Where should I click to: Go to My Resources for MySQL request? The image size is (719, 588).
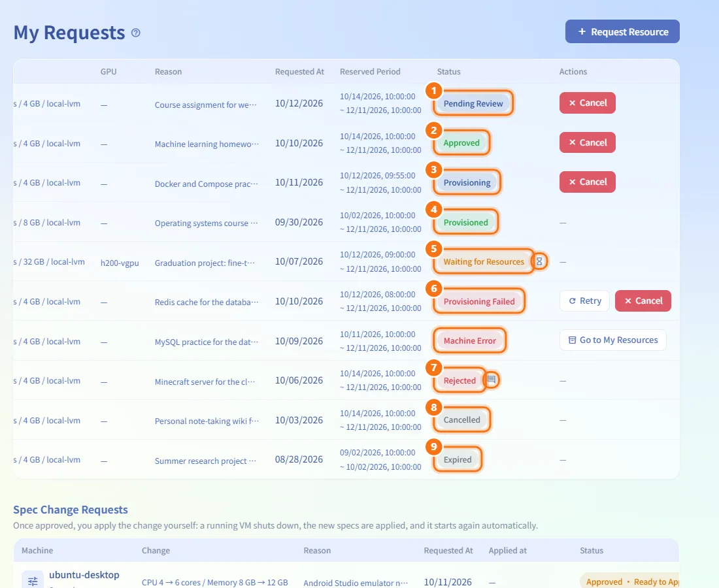pos(613,340)
